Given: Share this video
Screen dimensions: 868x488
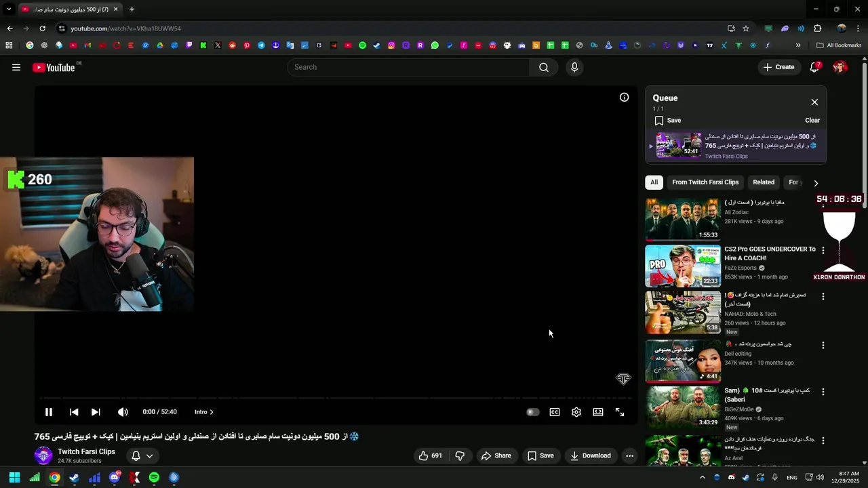Looking at the screenshot, I should [x=496, y=455].
